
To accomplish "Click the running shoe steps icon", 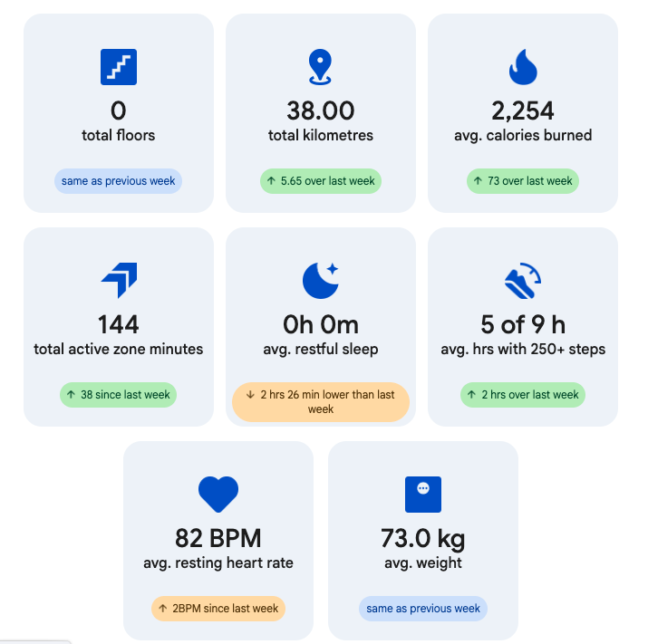I will [523, 281].
